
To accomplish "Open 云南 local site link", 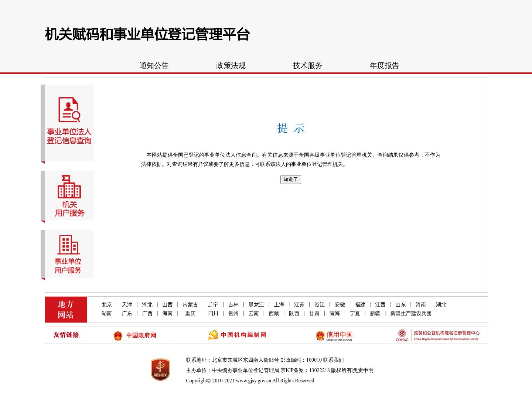I will (254, 314).
